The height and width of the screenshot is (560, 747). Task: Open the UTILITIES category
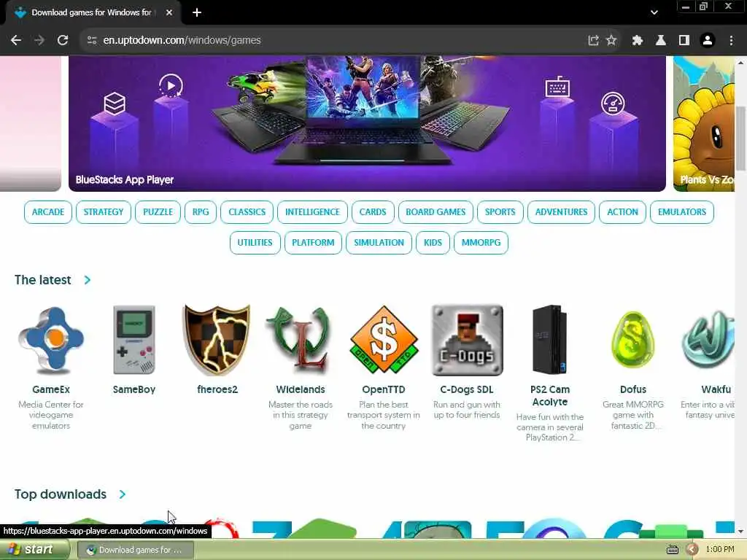(x=255, y=242)
